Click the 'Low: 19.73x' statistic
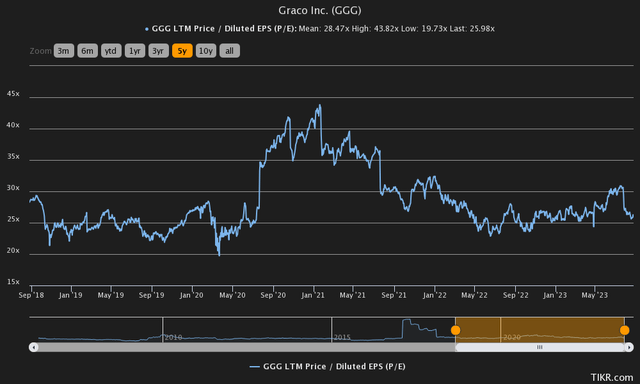The width and height of the screenshot is (640, 384). pyautogui.click(x=424, y=29)
